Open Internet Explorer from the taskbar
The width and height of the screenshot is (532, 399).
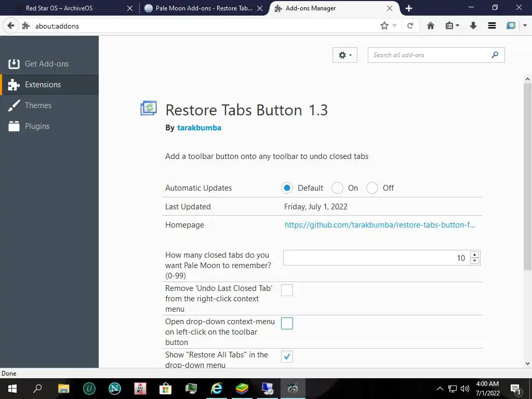(217, 388)
